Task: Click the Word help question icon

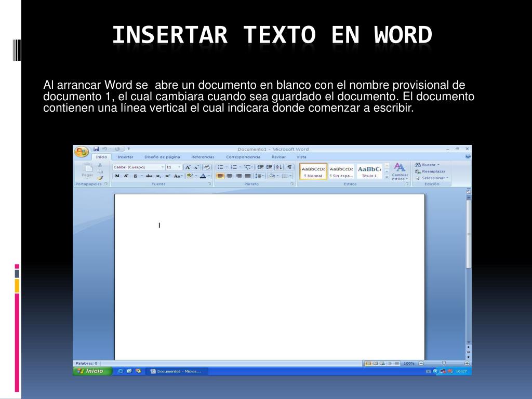Action: click(x=468, y=157)
